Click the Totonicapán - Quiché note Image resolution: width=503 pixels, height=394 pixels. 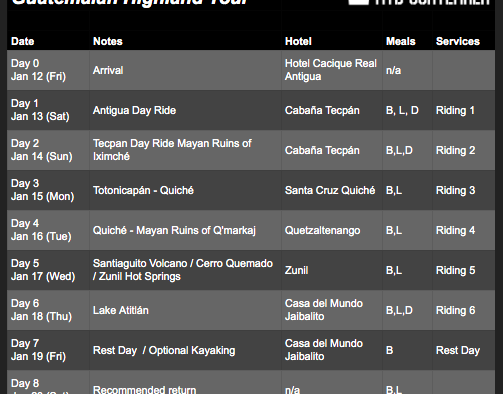(143, 190)
